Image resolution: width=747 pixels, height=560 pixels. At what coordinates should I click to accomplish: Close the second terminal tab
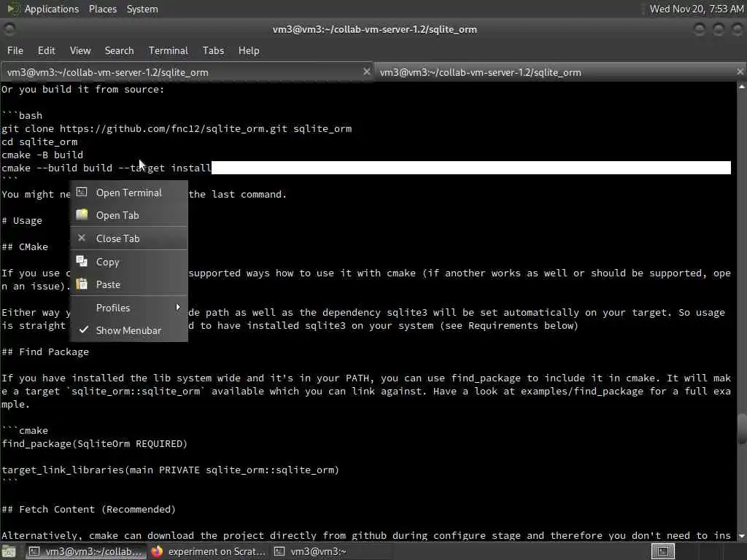[x=740, y=71]
